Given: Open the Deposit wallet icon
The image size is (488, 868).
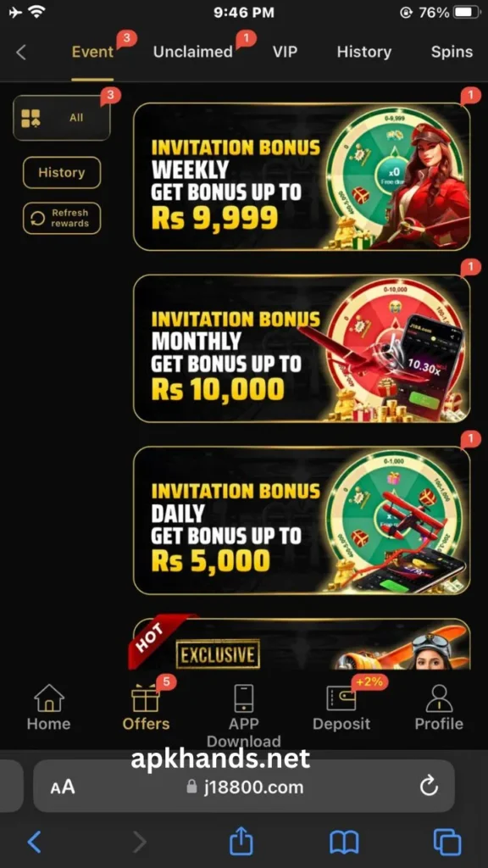Looking at the screenshot, I should click(x=341, y=698).
